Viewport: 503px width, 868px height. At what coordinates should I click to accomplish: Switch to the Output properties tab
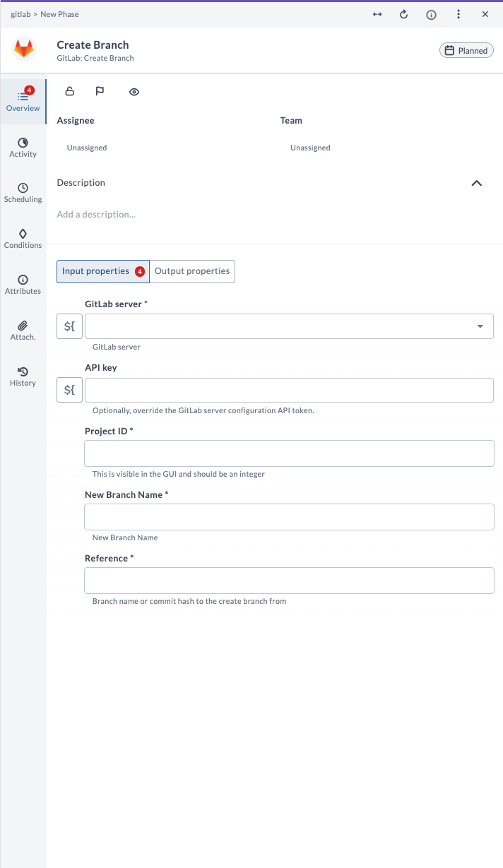pyautogui.click(x=192, y=271)
